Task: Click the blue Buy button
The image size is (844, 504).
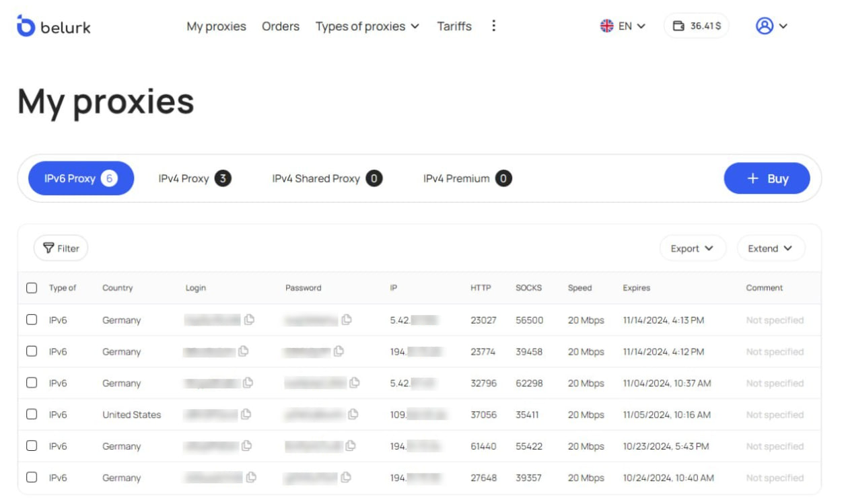Action: coord(767,178)
